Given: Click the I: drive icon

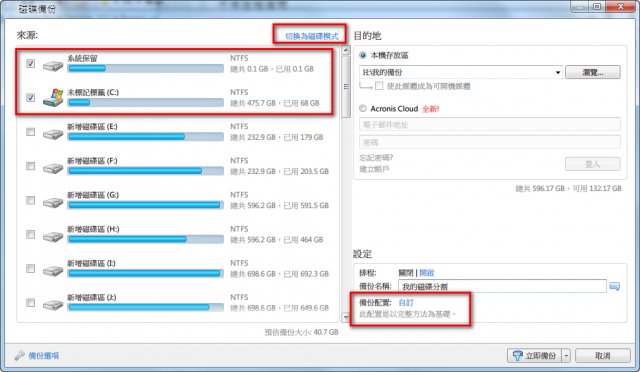Looking at the screenshot, I should pos(53,270).
